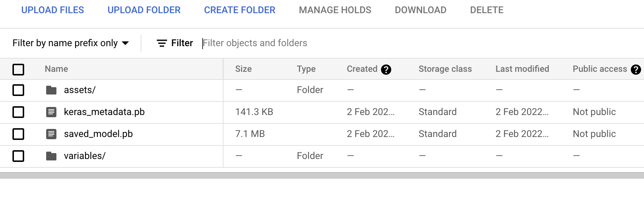
Task: Click the Create Folder button
Action: (x=240, y=10)
